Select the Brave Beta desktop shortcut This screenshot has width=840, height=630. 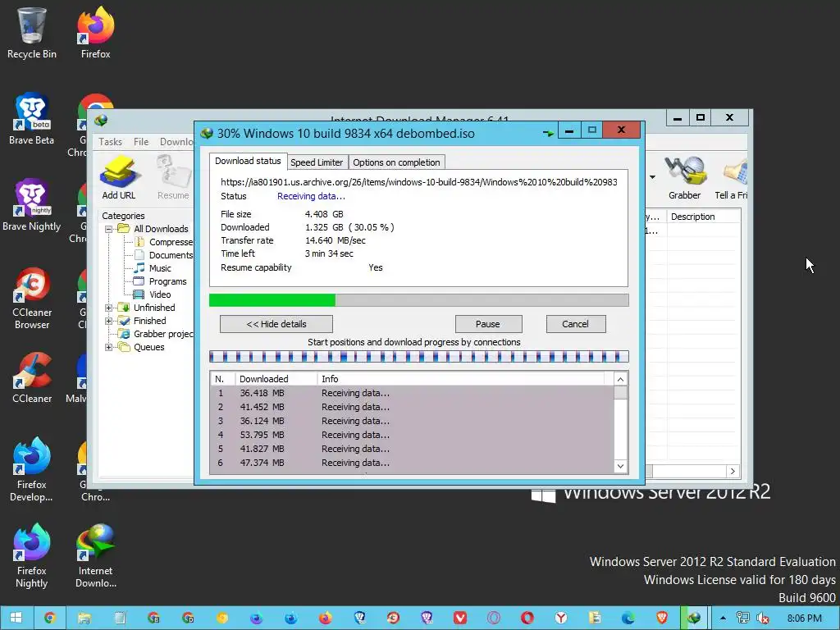coord(32,119)
